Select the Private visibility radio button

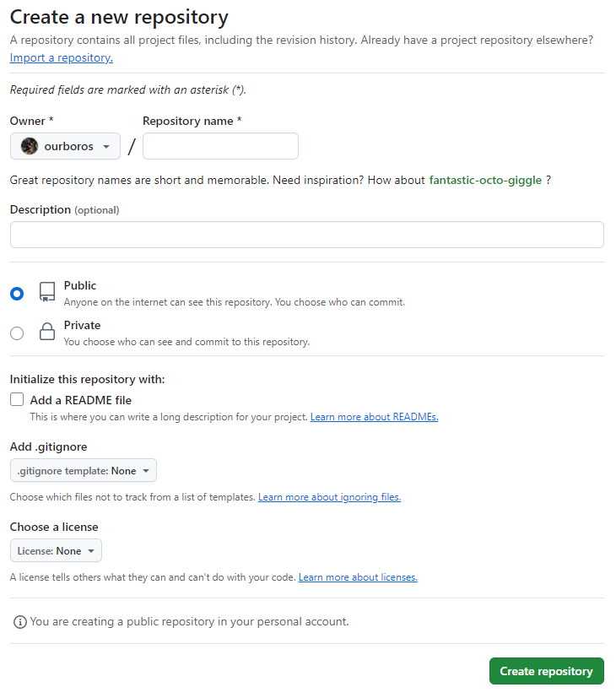pos(17,333)
